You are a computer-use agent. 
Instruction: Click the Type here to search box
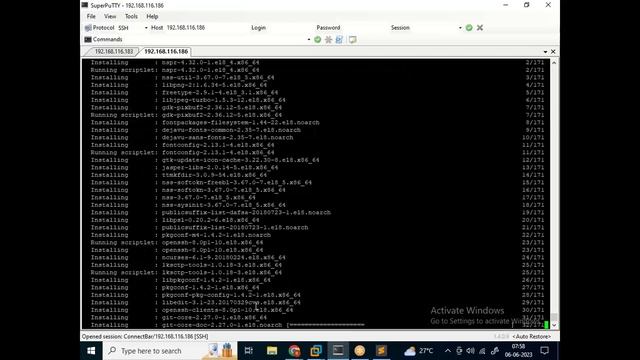(169, 351)
